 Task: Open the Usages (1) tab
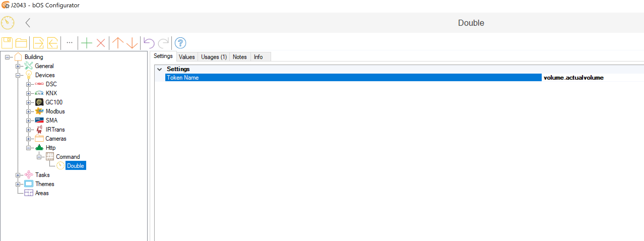(214, 57)
